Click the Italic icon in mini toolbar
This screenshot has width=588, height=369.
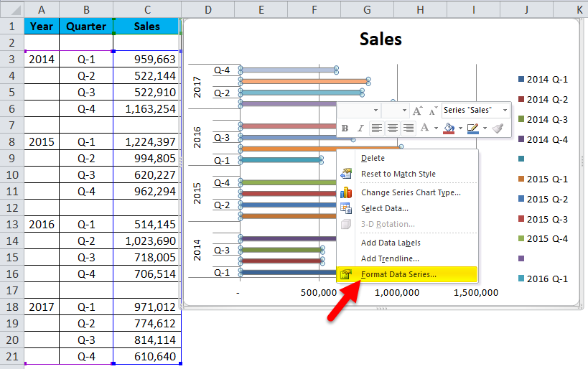click(x=360, y=128)
